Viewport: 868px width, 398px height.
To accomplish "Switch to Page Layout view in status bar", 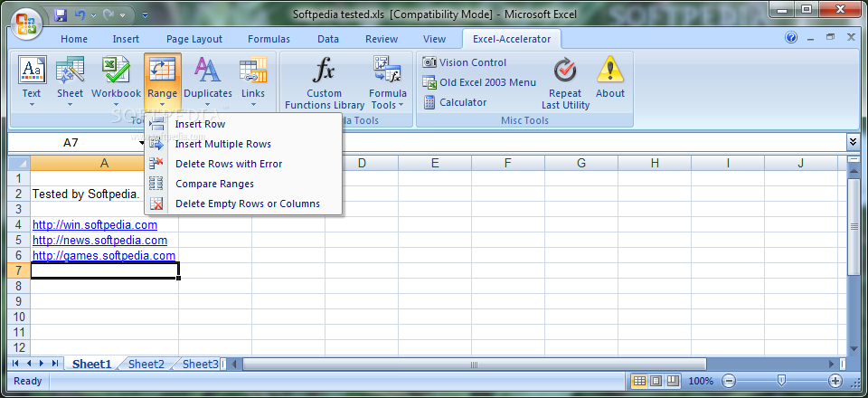I will pos(656,381).
